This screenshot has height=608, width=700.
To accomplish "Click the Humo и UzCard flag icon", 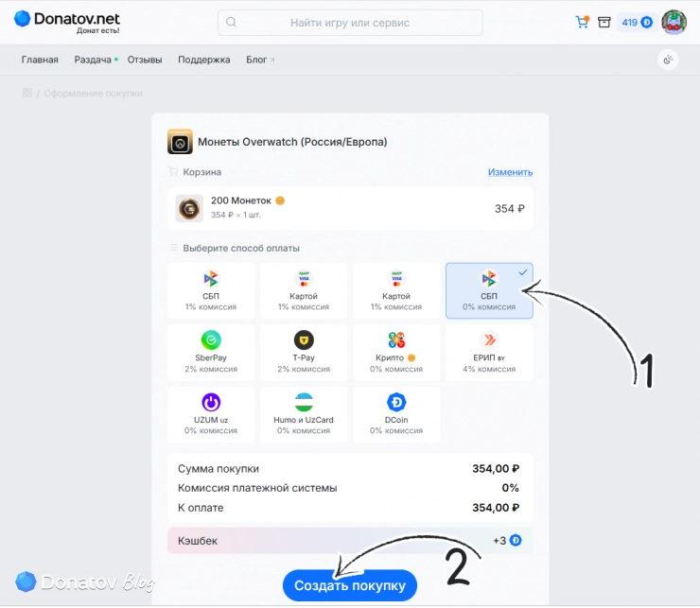I will coord(304,402).
